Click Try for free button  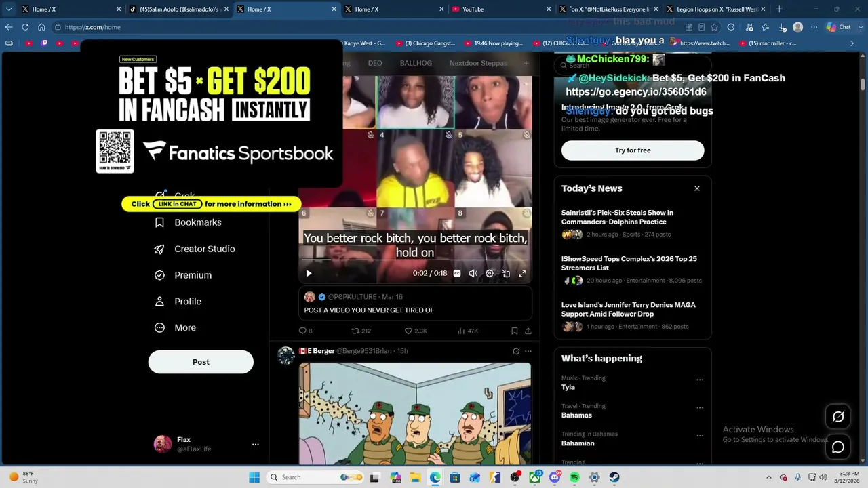tap(633, 150)
